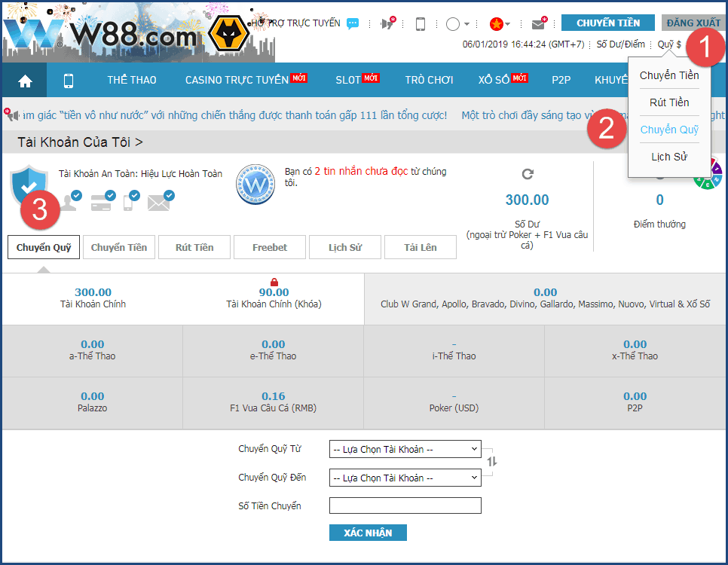
Task: Expand the circle dropdown in the header
Action: (457, 23)
